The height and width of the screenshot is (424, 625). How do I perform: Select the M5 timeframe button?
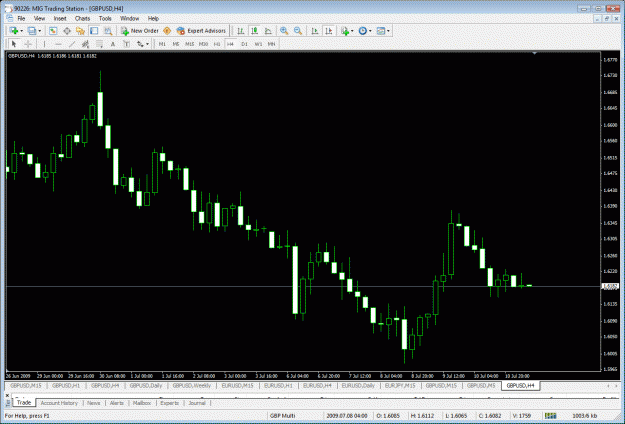(176, 44)
